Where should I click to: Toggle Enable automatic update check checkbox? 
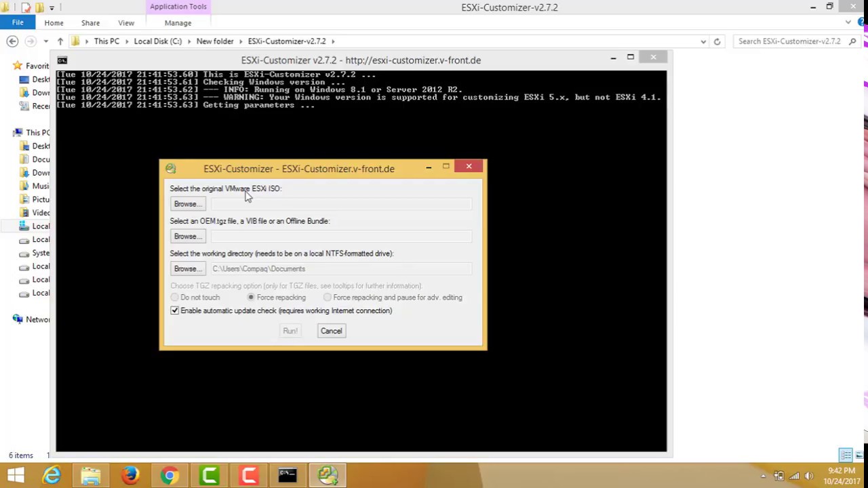175,310
